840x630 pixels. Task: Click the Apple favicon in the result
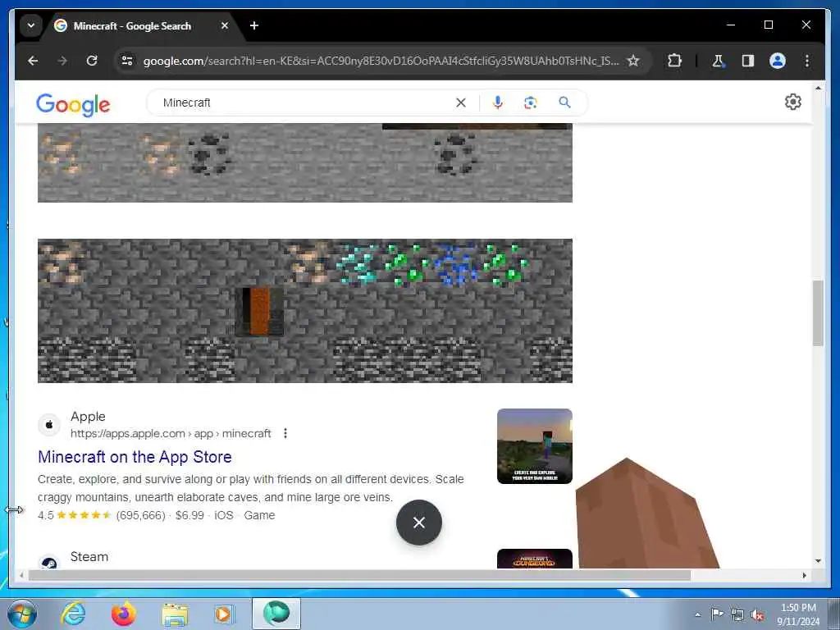click(x=49, y=425)
